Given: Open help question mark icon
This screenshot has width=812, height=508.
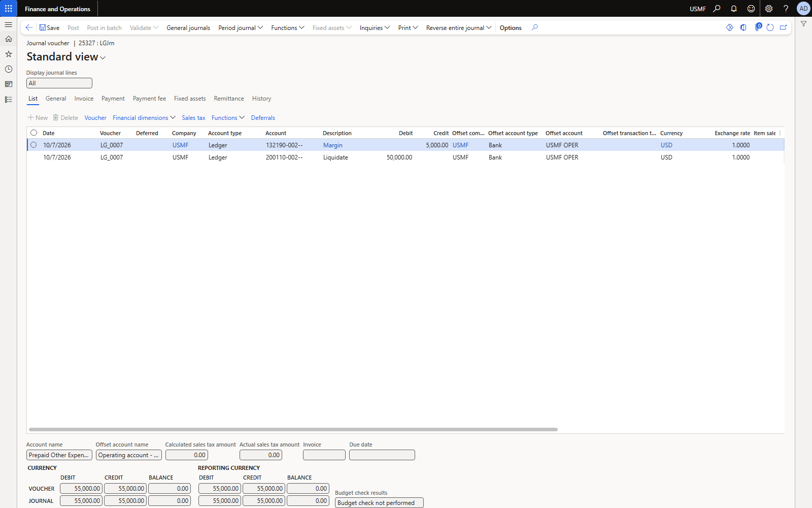Looking at the screenshot, I should pyautogui.click(x=786, y=9).
